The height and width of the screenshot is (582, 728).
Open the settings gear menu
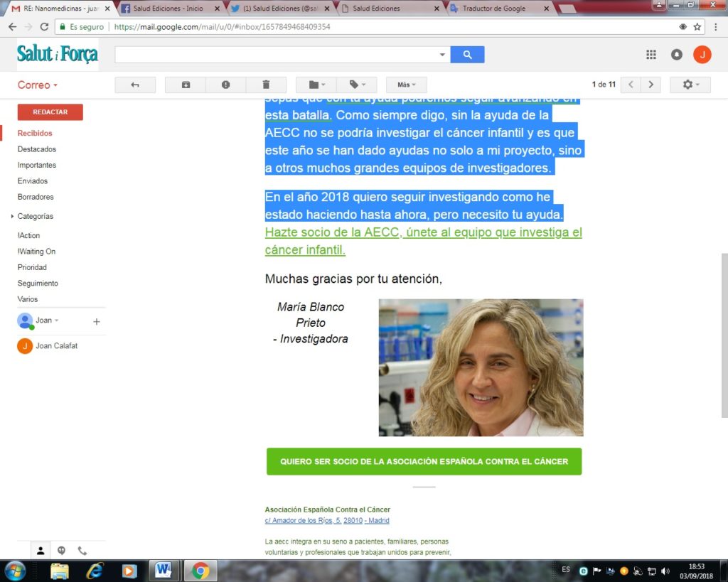click(x=690, y=85)
